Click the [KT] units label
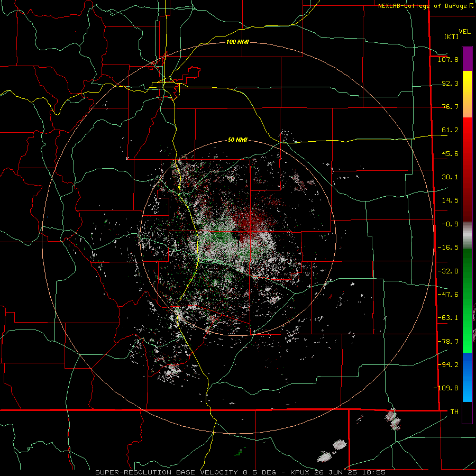The height and width of the screenshot is (476, 476). (451, 36)
